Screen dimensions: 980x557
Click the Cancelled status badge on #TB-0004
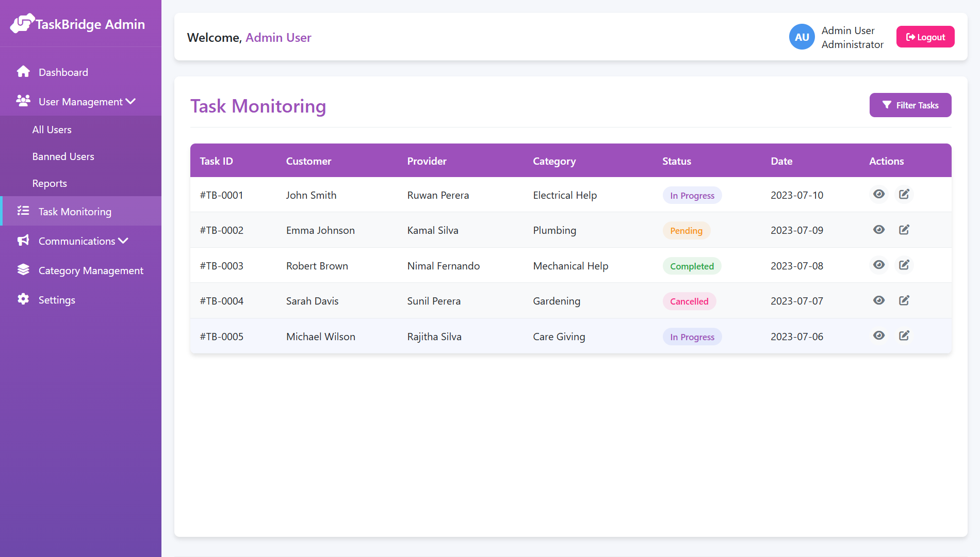pos(689,301)
